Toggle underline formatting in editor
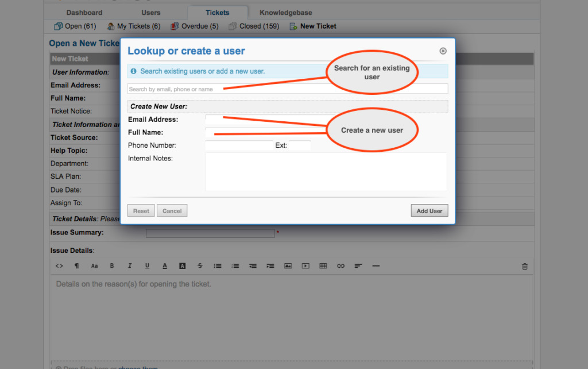Screen dimensions: 588x369 tap(147, 266)
